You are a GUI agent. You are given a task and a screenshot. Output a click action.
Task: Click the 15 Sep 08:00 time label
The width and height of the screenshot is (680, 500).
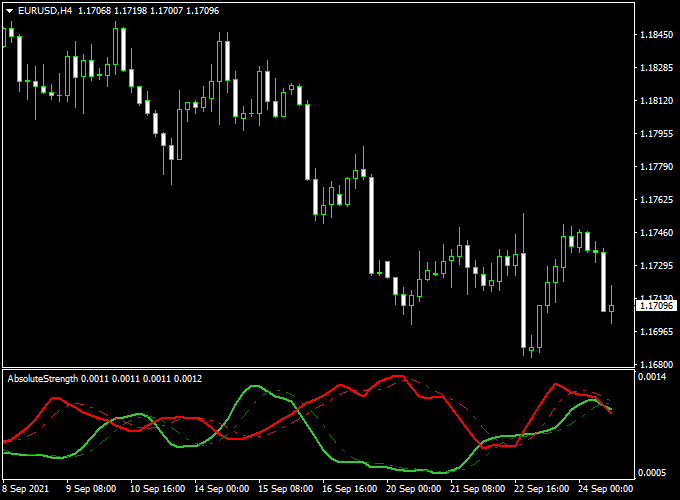pos(286,489)
